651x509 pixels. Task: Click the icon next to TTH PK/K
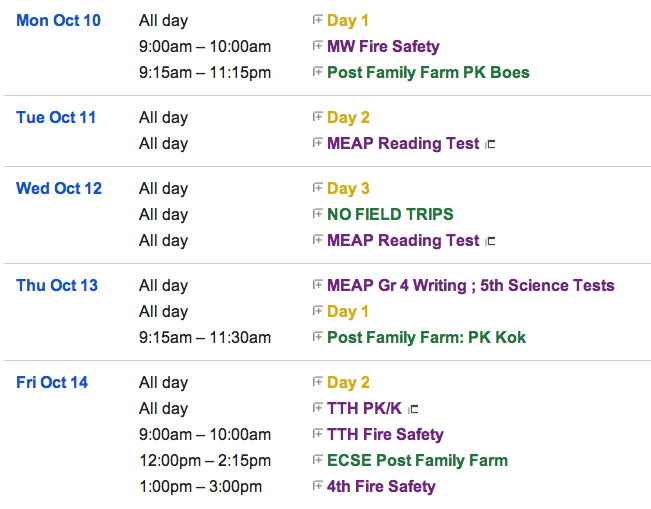413,409
